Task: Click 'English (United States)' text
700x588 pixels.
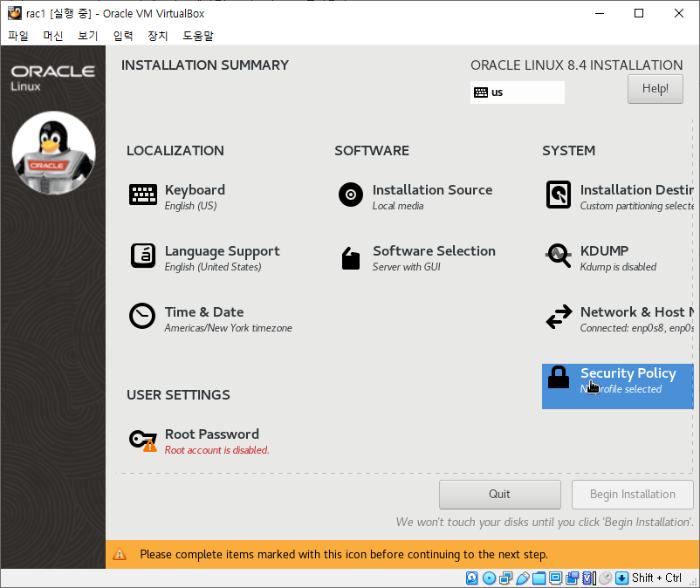Action: click(213, 267)
